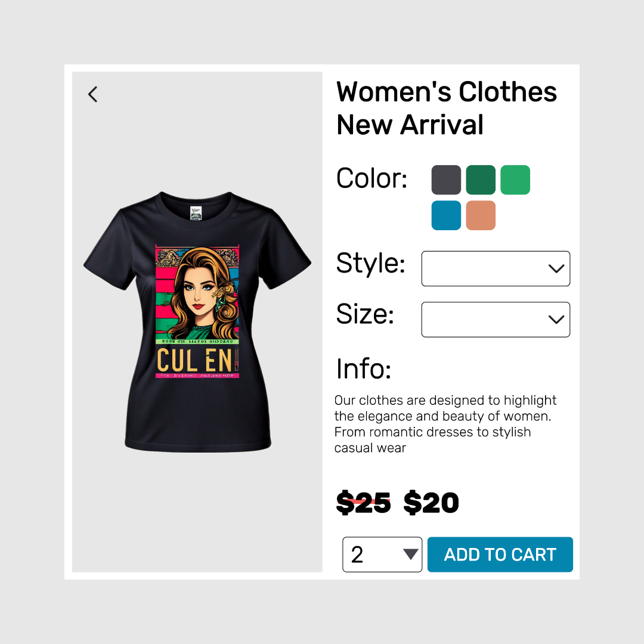The image size is (644, 644).
Task: Open the Size dropdown field
Action: coord(496,320)
